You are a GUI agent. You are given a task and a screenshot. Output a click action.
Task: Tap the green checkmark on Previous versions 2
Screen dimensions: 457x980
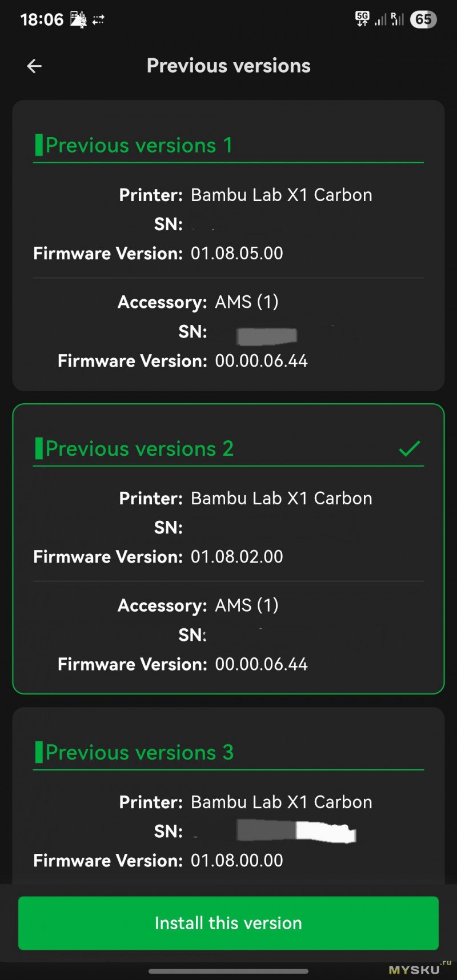click(x=410, y=449)
